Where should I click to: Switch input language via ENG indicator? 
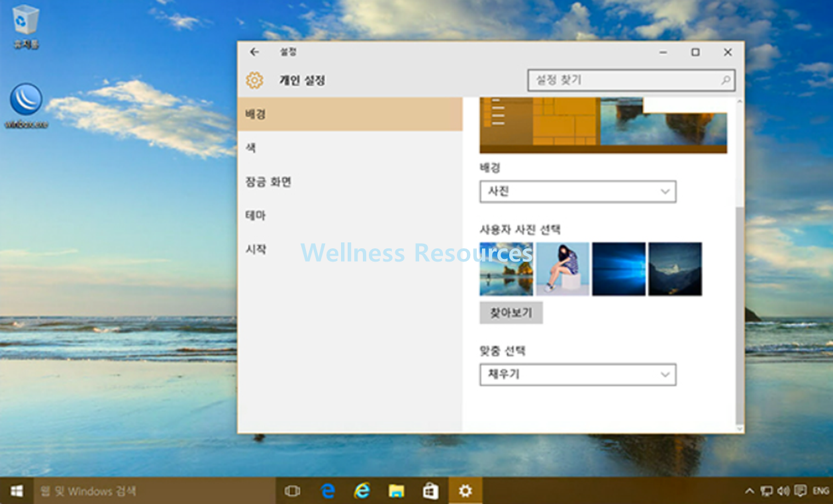pos(820,491)
